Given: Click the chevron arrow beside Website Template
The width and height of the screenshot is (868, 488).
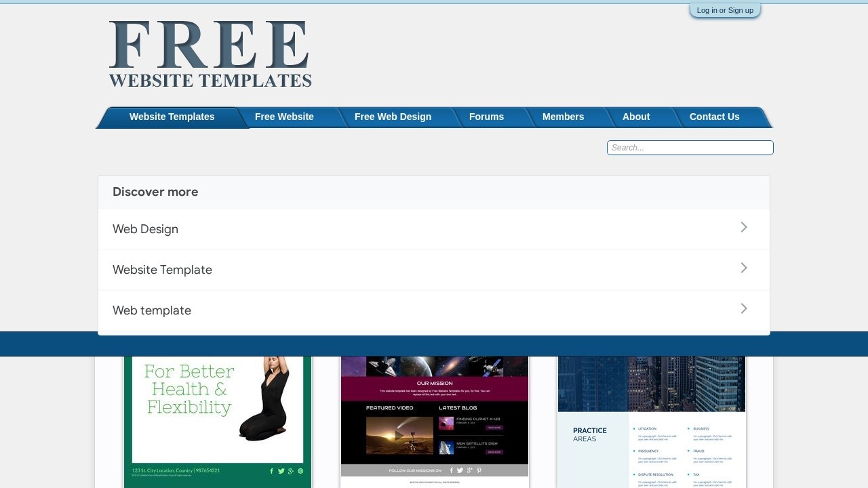Looking at the screenshot, I should [744, 268].
